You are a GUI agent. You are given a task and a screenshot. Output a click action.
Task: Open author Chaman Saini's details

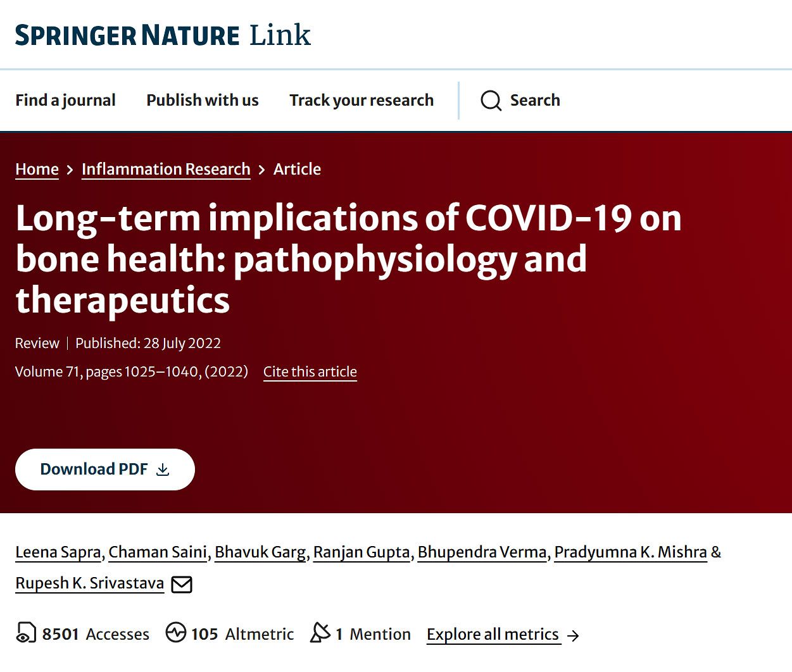(x=158, y=552)
